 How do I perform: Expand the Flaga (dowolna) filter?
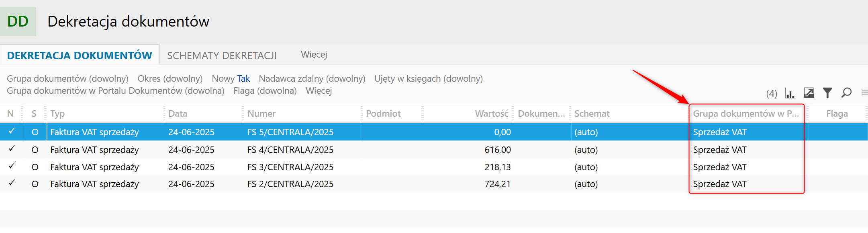pos(265,91)
